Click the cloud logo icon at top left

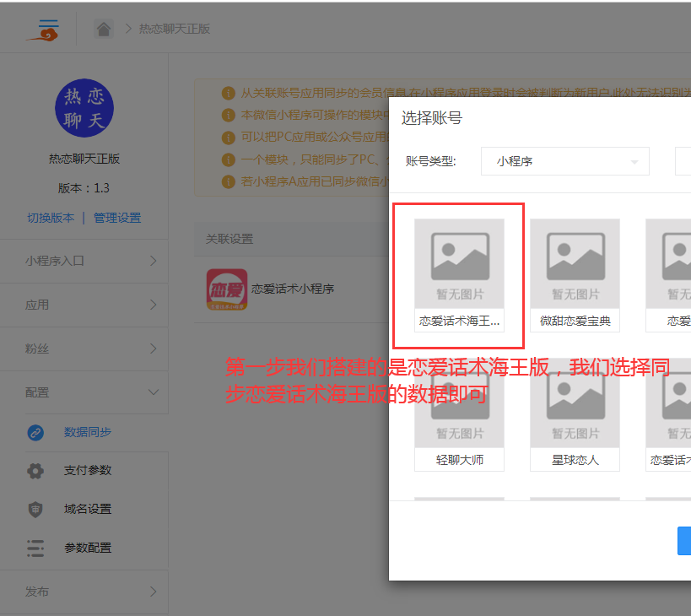pyautogui.click(x=42, y=30)
